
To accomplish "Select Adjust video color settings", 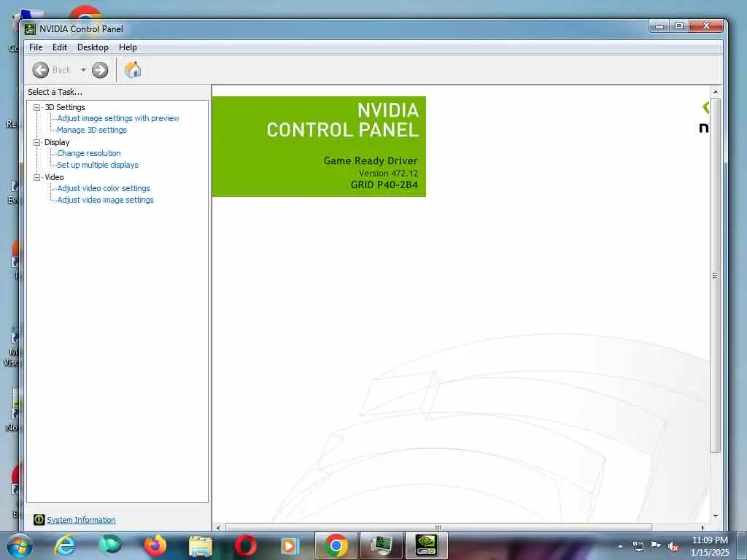I will [x=104, y=188].
